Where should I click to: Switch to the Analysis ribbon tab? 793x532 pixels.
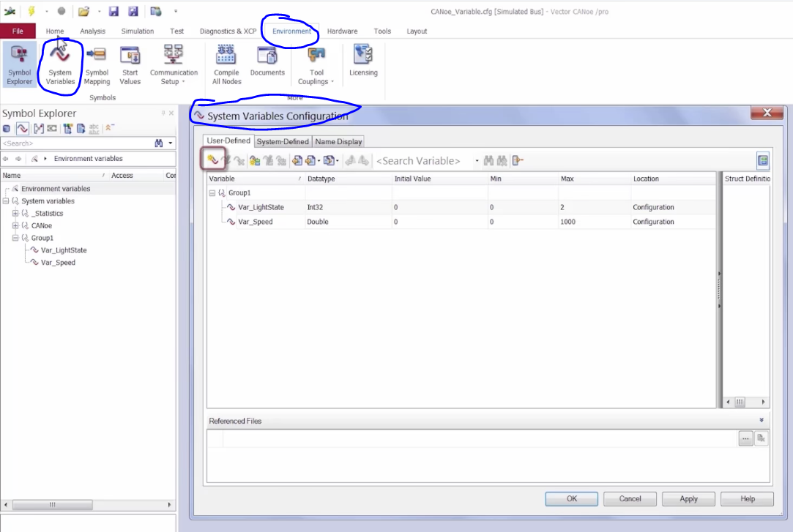click(92, 31)
